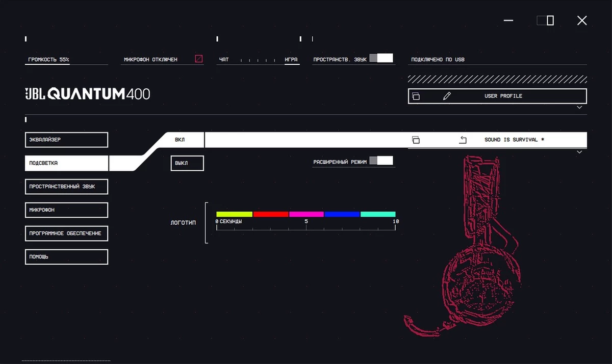Click the copy icon next to User Profile

[416, 96]
